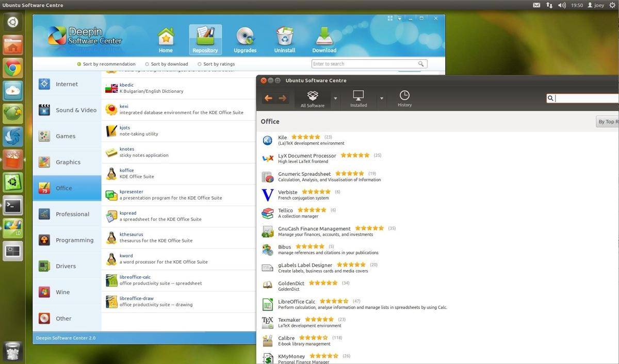Click the Deepin search field
This screenshot has height=364, width=619.
pyautogui.click(x=369, y=64)
